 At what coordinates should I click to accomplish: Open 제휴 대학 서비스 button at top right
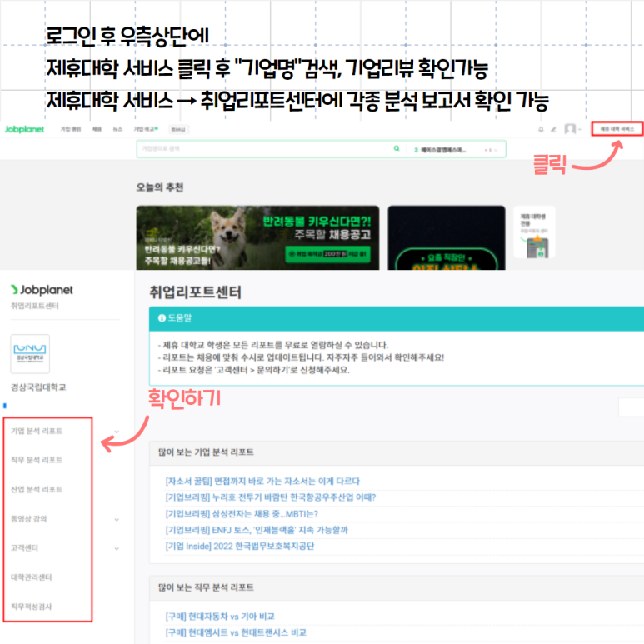[x=617, y=129]
